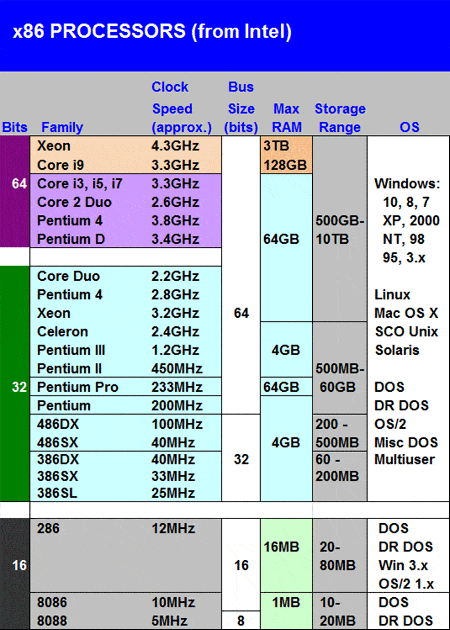Click the '1MB' max RAM cell
Screen dimensions: 450x630
click(x=286, y=602)
